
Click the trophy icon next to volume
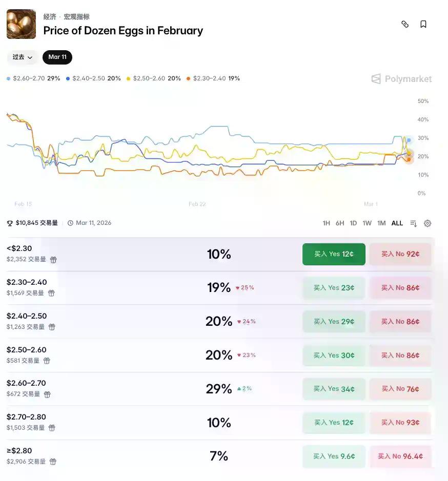pos(9,223)
